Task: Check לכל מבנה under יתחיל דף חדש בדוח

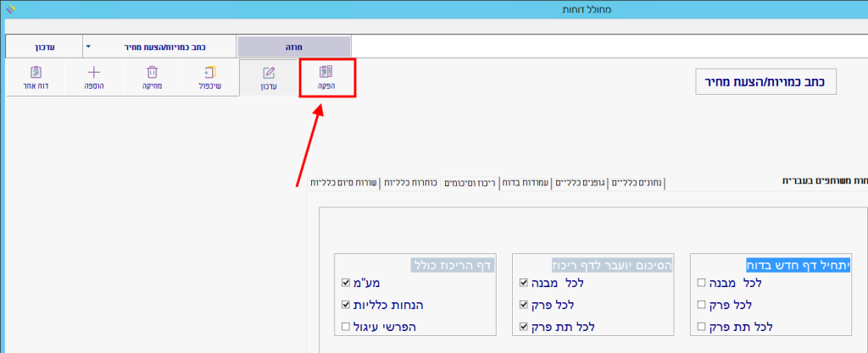Action: (700, 283)
